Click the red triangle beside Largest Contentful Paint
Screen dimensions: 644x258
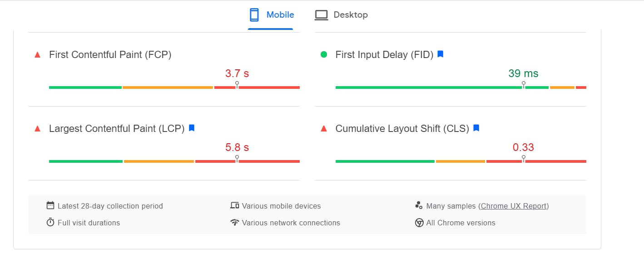(x=38, y=129)
